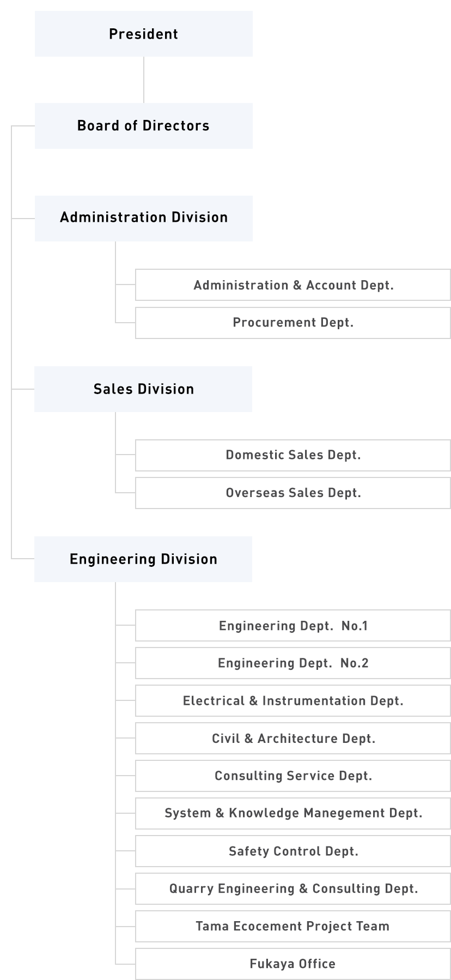This screenshot has width=451, height=980.
Task: Click Quarry Engineering & Consulting Dept. box
Action: point(293,889)
